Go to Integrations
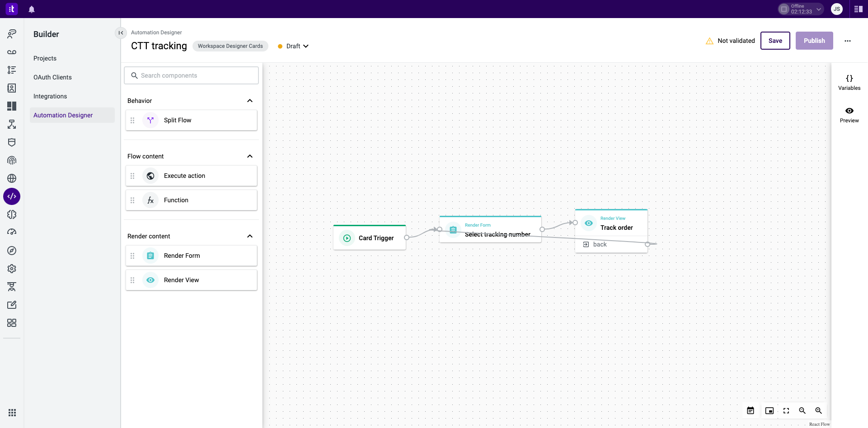This screenshot has height=428, width=868. (50, 96)
